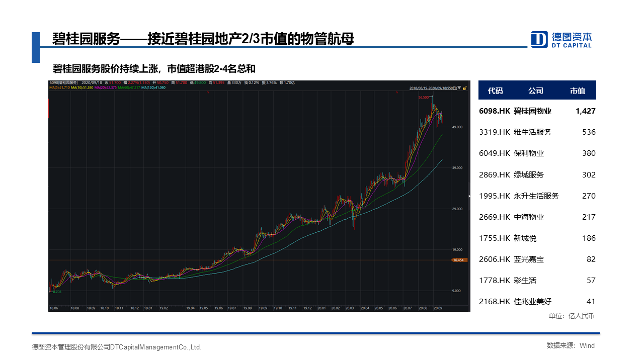This screenshot has height=362, width=644.
Task: Select the 蓝光嘉宝 company cell
Action: click(529, 259)
